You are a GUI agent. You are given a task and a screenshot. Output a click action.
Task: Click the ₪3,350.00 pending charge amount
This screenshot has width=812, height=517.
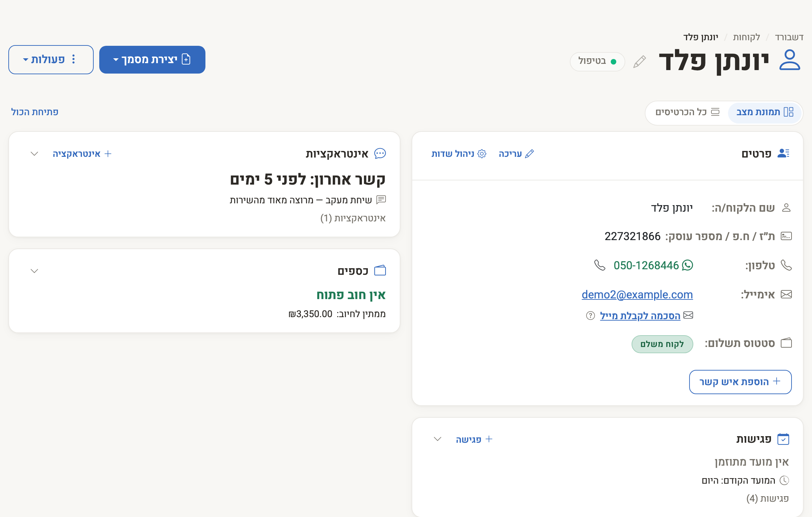click(x=310, y=314)
